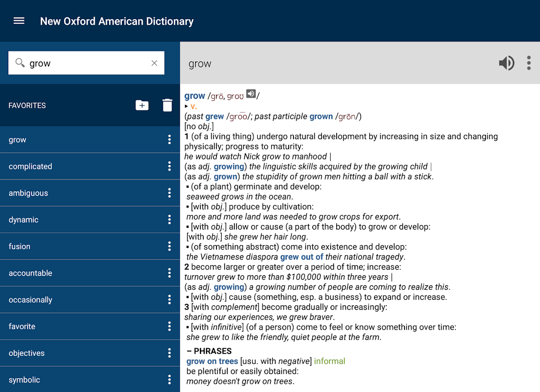Open the overflow menu in entry header

point(529,63)
